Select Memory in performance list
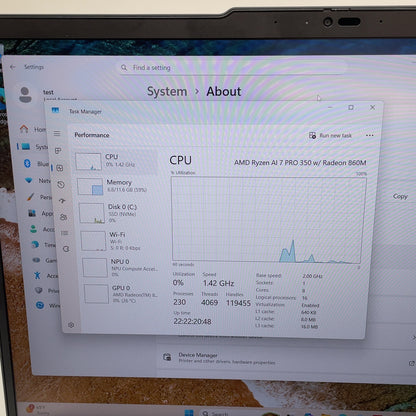This screenshot has height=416, width=416. [117, 186]
